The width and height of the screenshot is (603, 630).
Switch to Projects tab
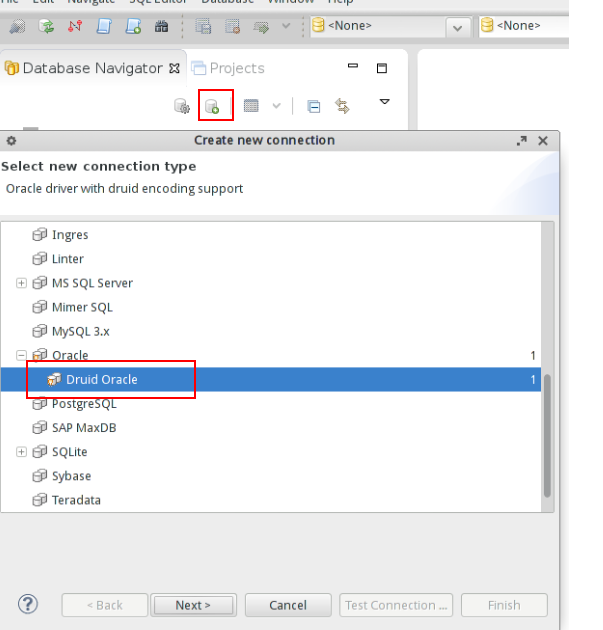point(228,68)
